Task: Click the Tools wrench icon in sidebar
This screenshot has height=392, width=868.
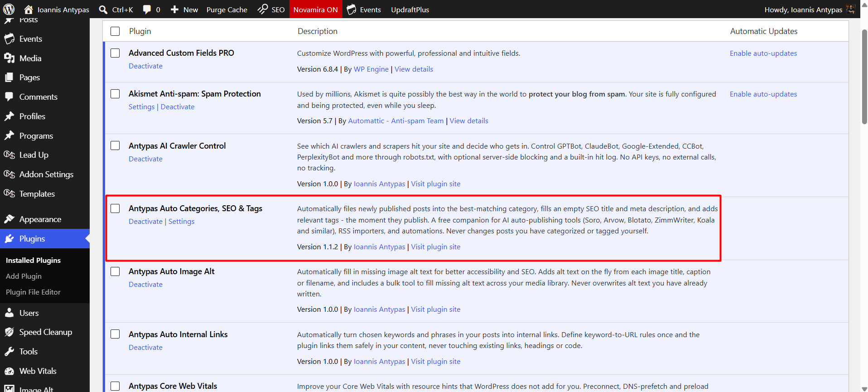Action: 9,352
